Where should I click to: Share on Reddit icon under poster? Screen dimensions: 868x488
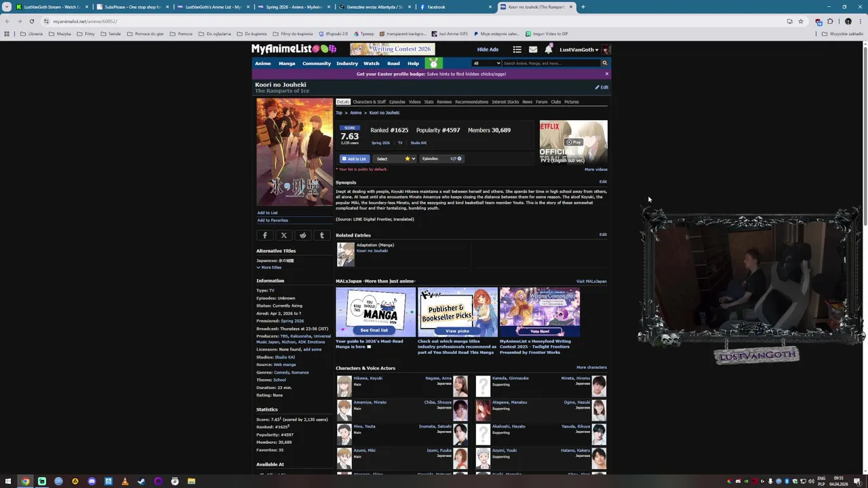pyautogui.click(x=303, y=235)
